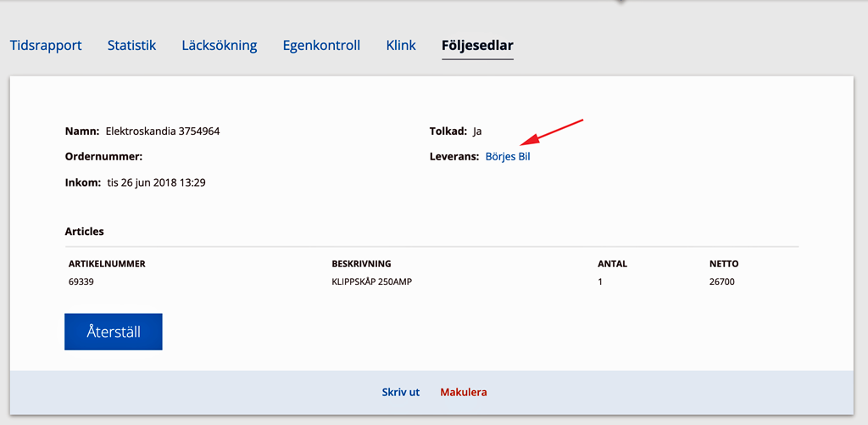Click the KLIPPSKÅP 250AMP description
The width and height of the screenshot is (868, 425).
pyautogui.click(x=372, y=282)
